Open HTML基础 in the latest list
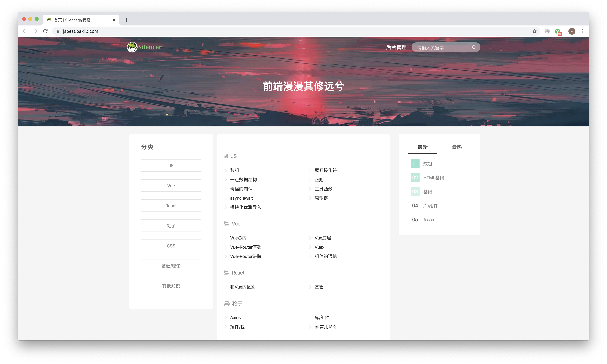 [433, 178]
